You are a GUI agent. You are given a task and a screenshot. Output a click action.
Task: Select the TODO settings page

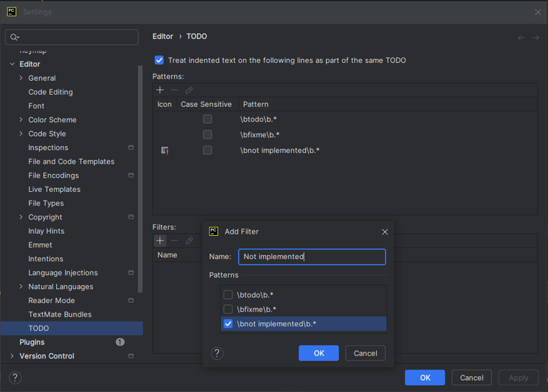pos(72,328)
